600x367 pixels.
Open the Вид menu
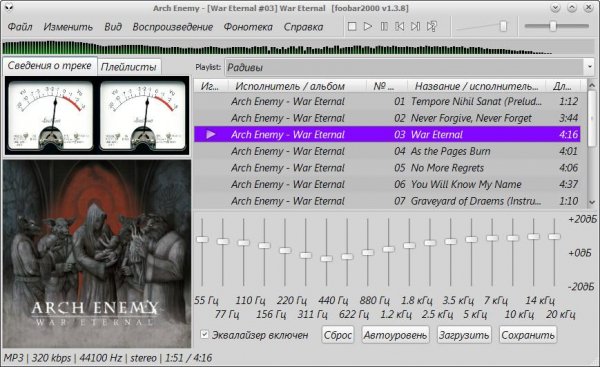(x=113, y=27)
